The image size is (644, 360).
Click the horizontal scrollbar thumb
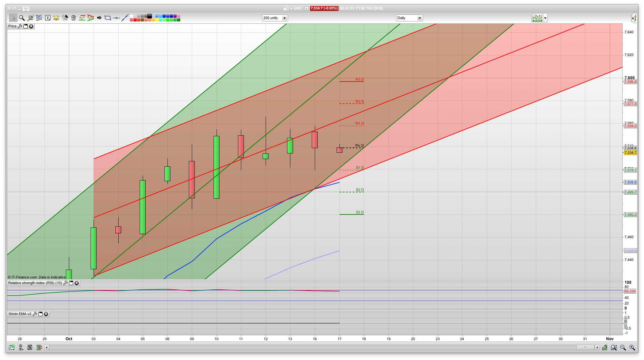585,347
